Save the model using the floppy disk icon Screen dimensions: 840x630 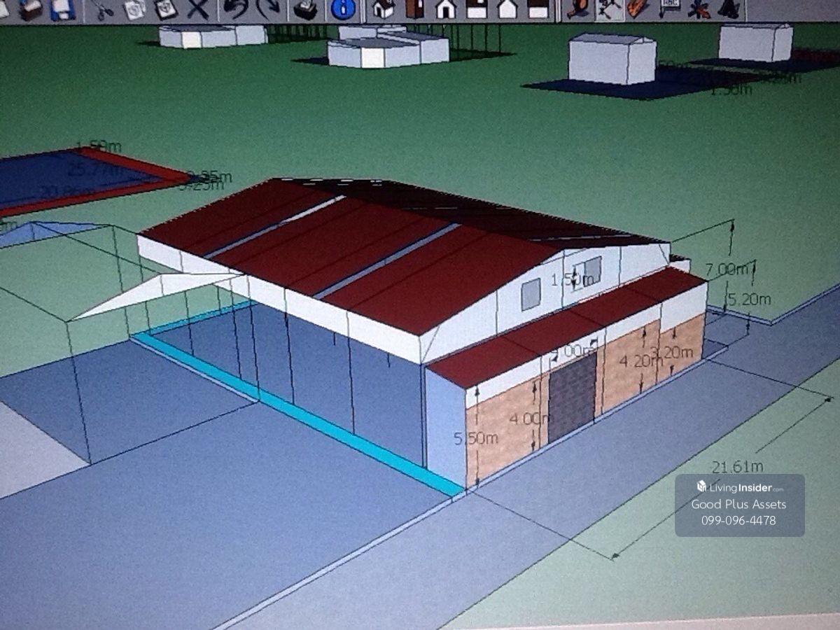(62, 8)
